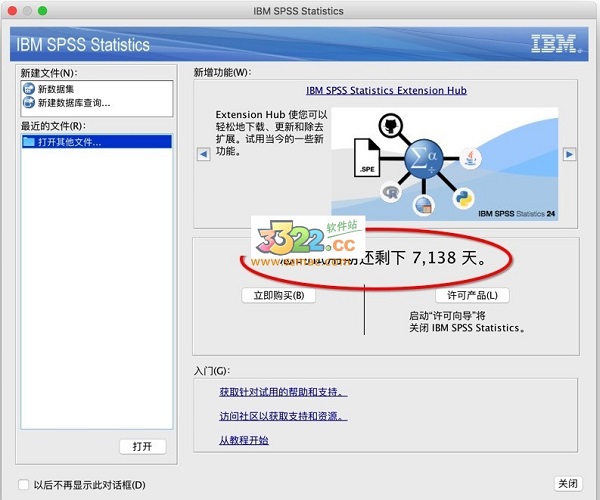Click the 入门(G) section label
This screenshot has width=600, height=500.
pyautogui.click(x=212, y=371)
